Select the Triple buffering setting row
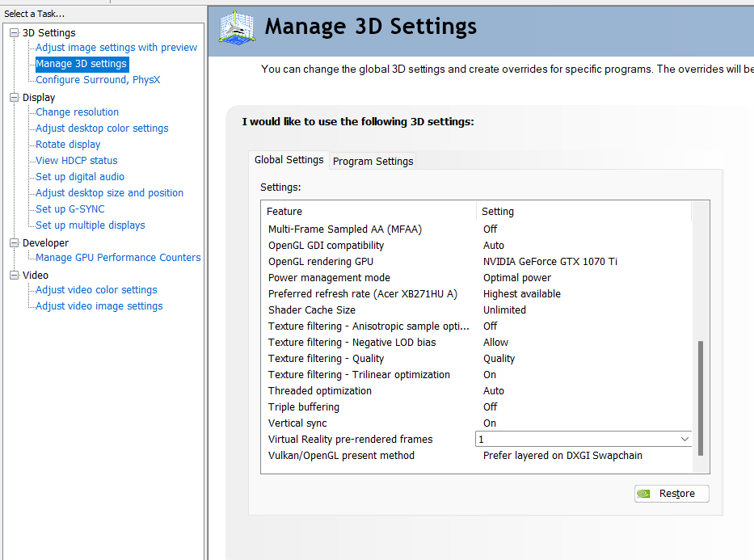Image resolution: width=754 pixels, height=560 pixels. 304,407
